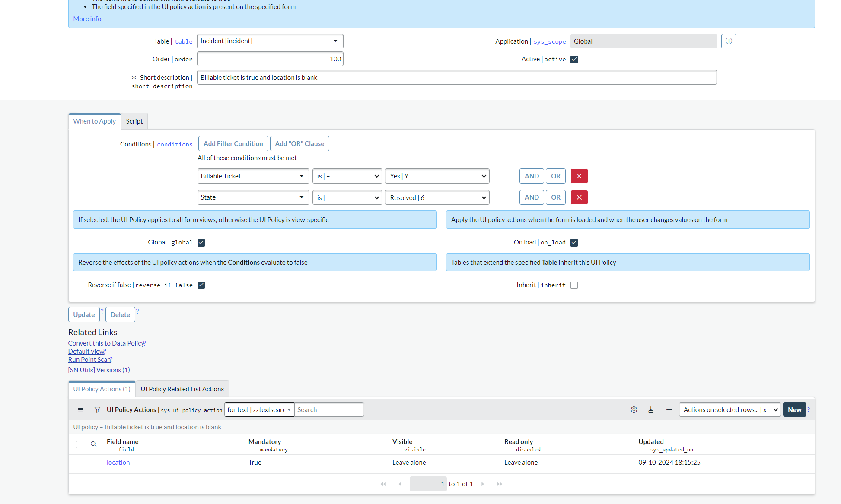Click Add Filter Condition button
This screenshot has width=841, height=504.
pyautogui.click(x=233, y=144)
